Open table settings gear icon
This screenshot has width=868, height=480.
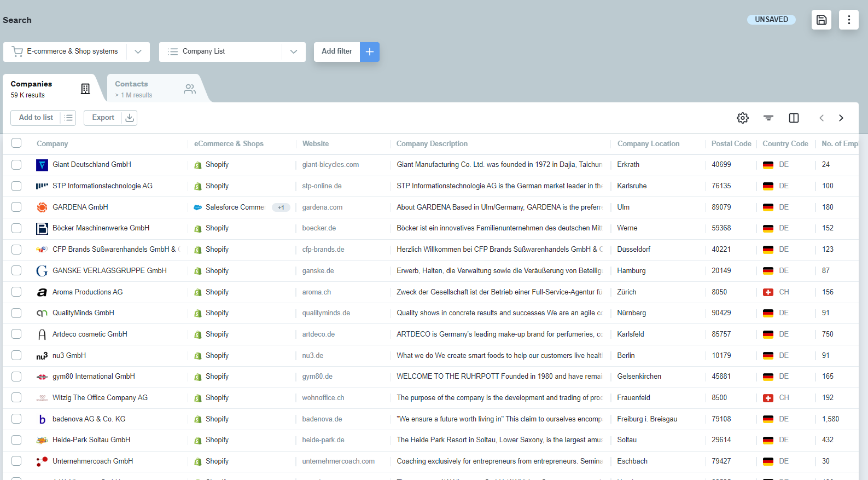pos(742,118)
